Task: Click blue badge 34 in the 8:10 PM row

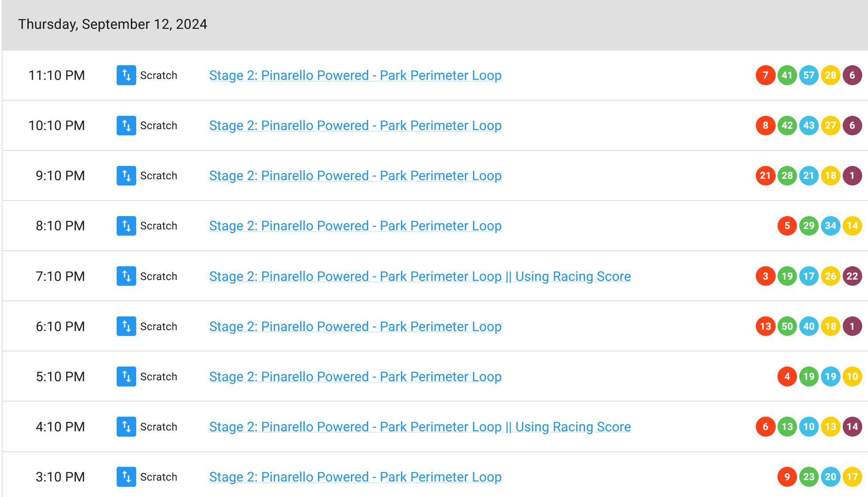Action: point(830,226)
